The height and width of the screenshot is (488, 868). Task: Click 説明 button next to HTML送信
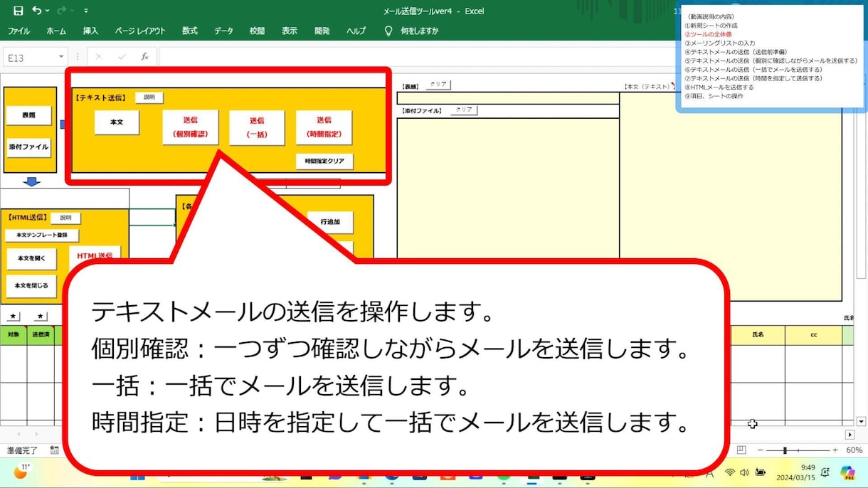65,218
